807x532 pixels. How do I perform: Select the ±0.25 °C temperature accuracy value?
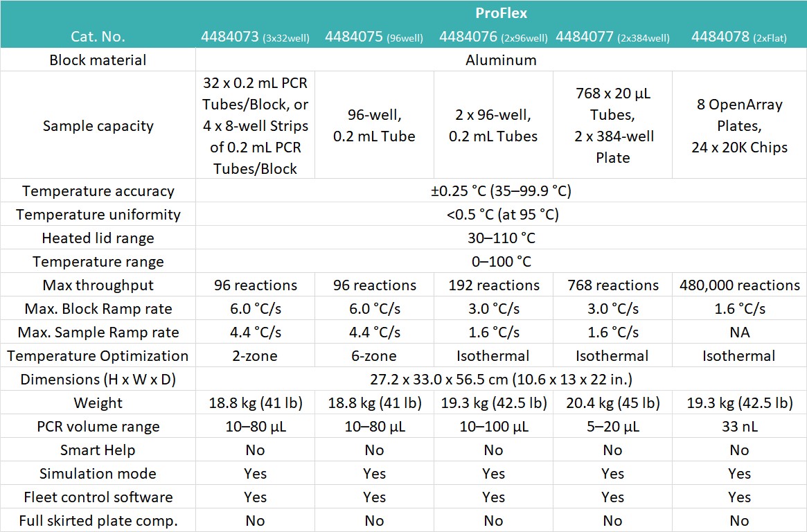501,191
